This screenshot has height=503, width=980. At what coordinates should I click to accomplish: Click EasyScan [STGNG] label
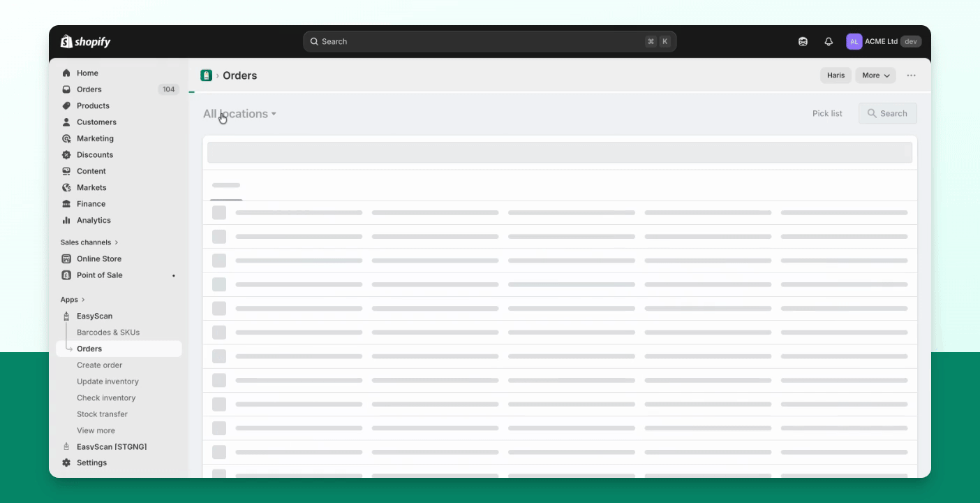[112, 446]
